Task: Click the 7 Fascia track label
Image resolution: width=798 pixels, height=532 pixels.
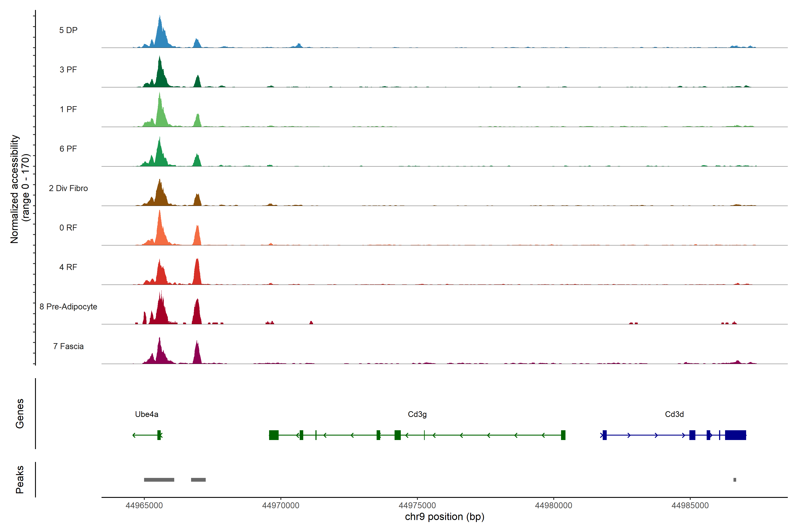Action: (x=68, y=346)
